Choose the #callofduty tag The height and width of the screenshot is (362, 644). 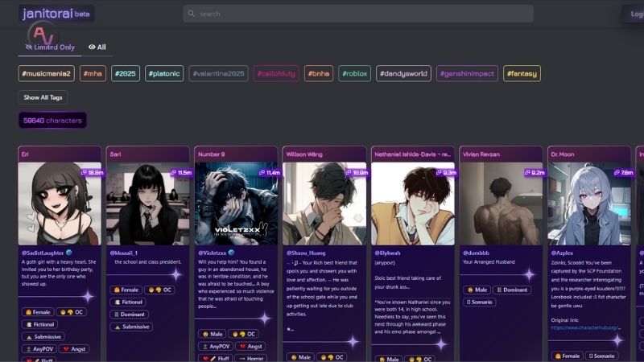click(x=276, y=73)
